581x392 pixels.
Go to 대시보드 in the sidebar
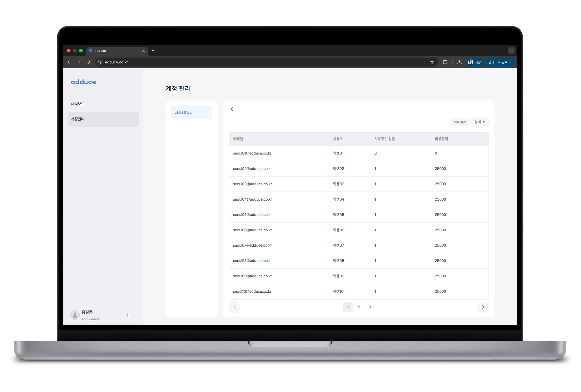tap(78, 104)
